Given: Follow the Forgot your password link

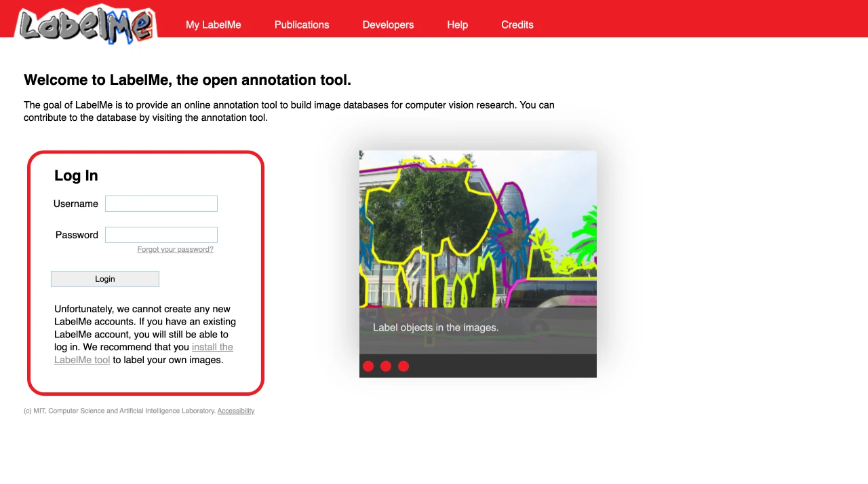Looking at the screenshot, I should pos(176,249).
